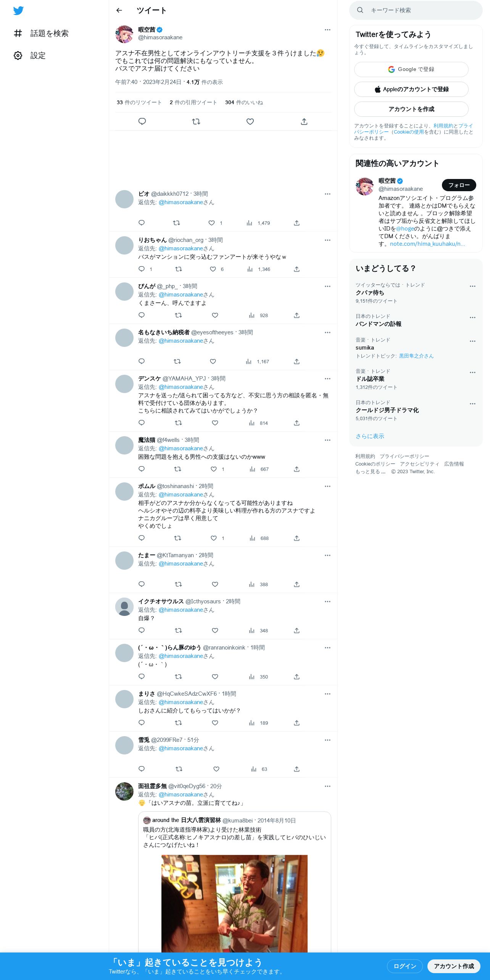Share イクチオサウルス's reply
The image size is (490, 980).
(297, 630)
